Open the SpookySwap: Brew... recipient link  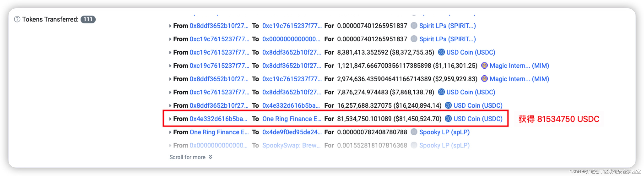(x=291, y=145)
